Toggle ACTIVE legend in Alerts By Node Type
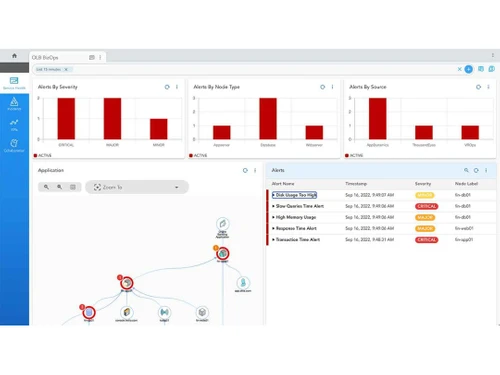 (198, 155)
